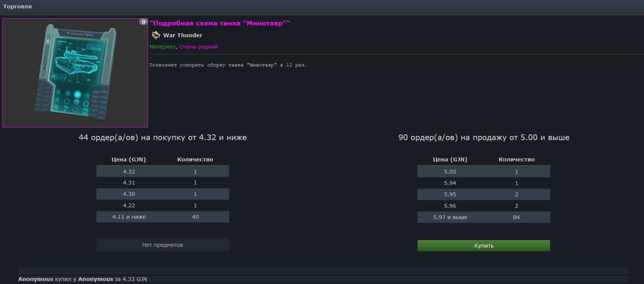Select buy order price 4.22

tap(129, 205)
